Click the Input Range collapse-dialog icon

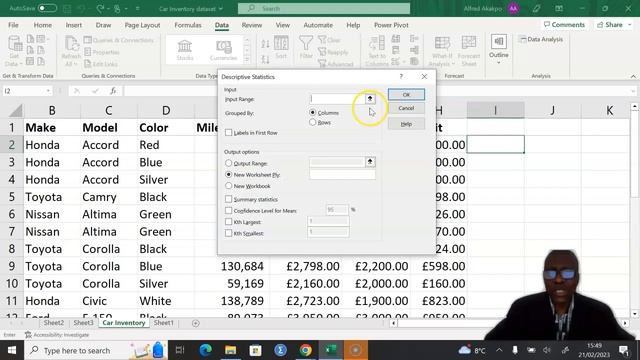pos(370,99)
